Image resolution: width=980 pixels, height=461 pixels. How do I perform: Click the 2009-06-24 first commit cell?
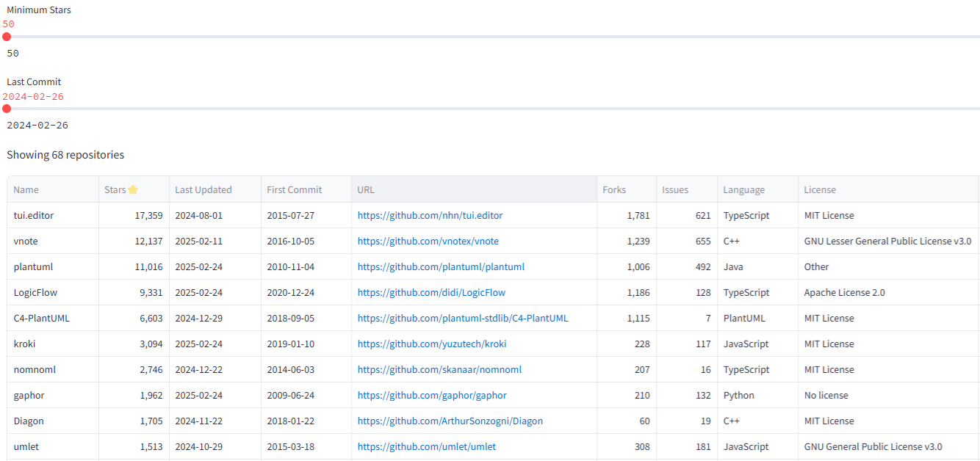(306, 396)
